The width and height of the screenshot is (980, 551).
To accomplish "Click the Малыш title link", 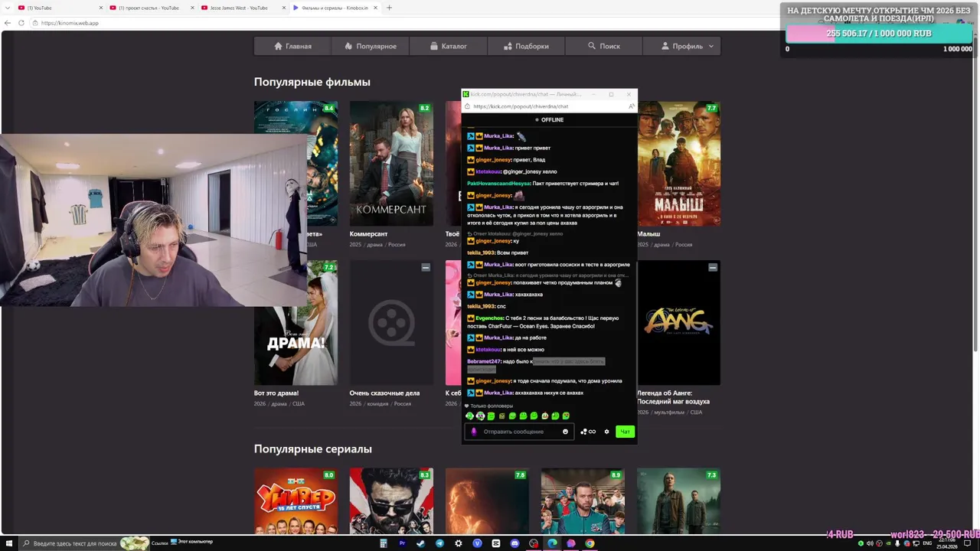I will click(x=648, y=234).
